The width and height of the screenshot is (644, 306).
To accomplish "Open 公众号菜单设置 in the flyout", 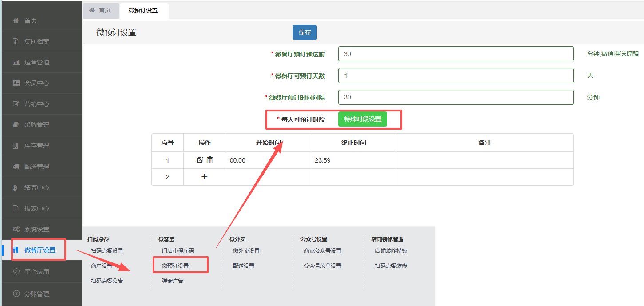I will click(x=323, y=266).
